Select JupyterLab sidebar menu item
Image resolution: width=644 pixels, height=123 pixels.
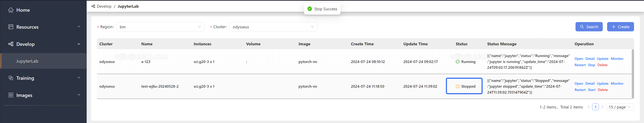pos(43,61)
